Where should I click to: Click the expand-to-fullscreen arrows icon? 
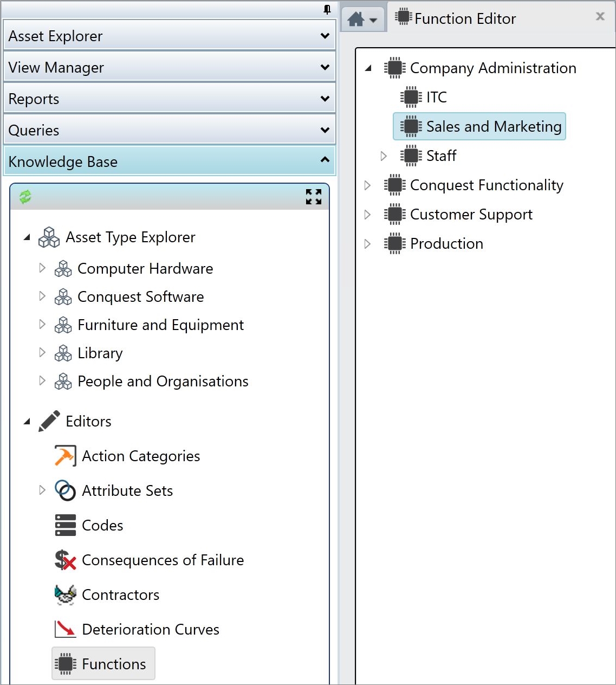314,197
